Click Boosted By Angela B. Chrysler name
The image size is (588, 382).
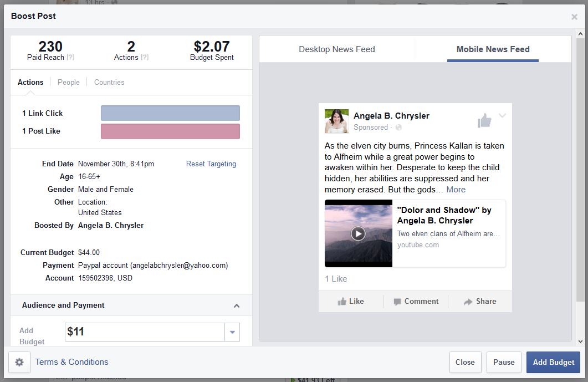pos(111,226)
